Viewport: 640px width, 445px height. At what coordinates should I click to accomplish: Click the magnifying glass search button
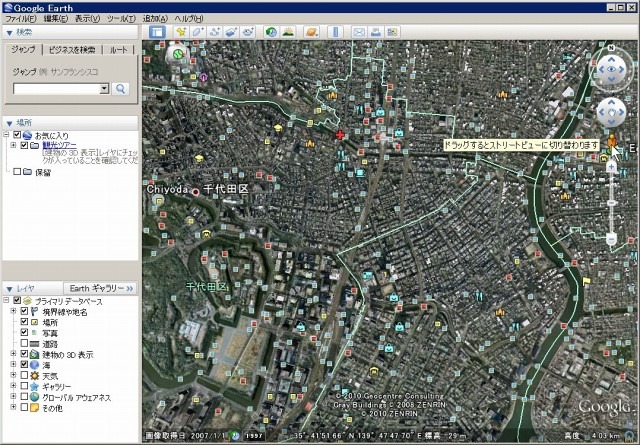(x=120, y=89)
